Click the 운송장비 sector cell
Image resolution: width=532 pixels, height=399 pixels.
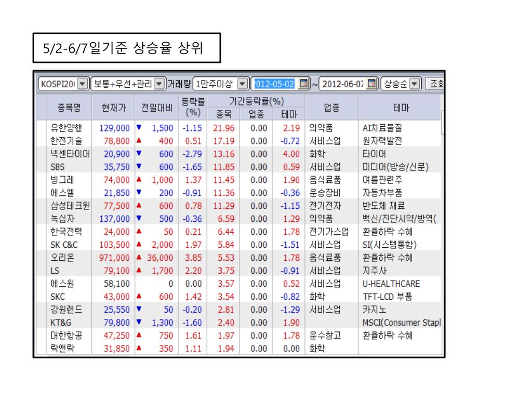coord(325,193)
